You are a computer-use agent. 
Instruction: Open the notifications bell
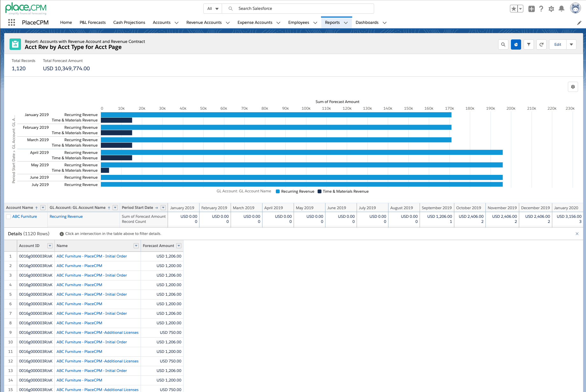point(562,9)
